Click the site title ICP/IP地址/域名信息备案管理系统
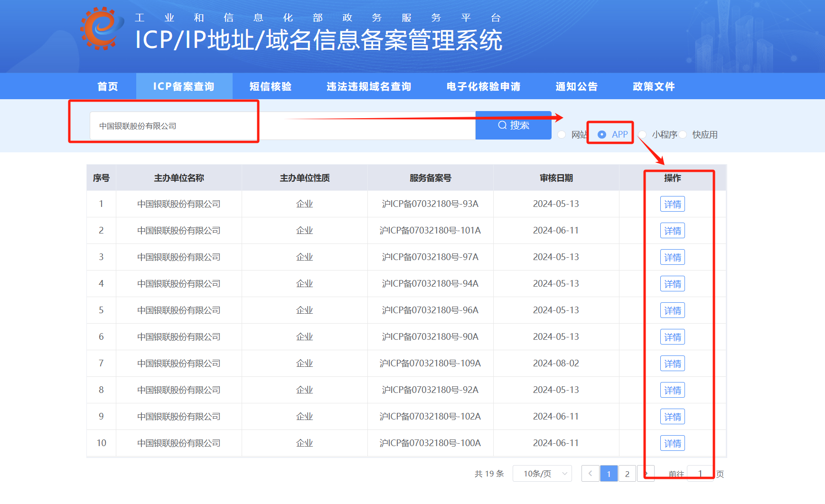 coord(319,40)
